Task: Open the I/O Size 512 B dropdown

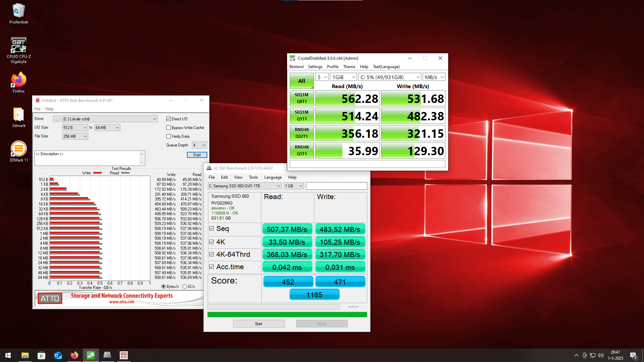Action: (75, 127)
